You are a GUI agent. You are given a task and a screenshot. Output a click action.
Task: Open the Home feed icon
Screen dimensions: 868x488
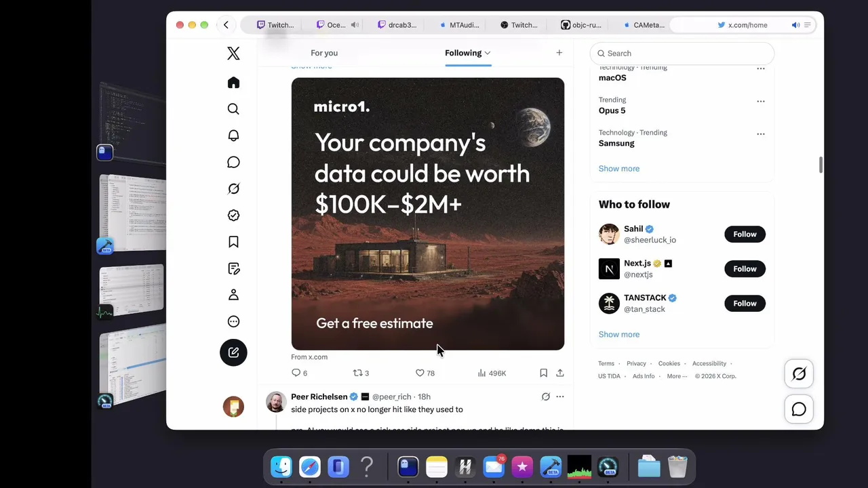tap(233, 83)
